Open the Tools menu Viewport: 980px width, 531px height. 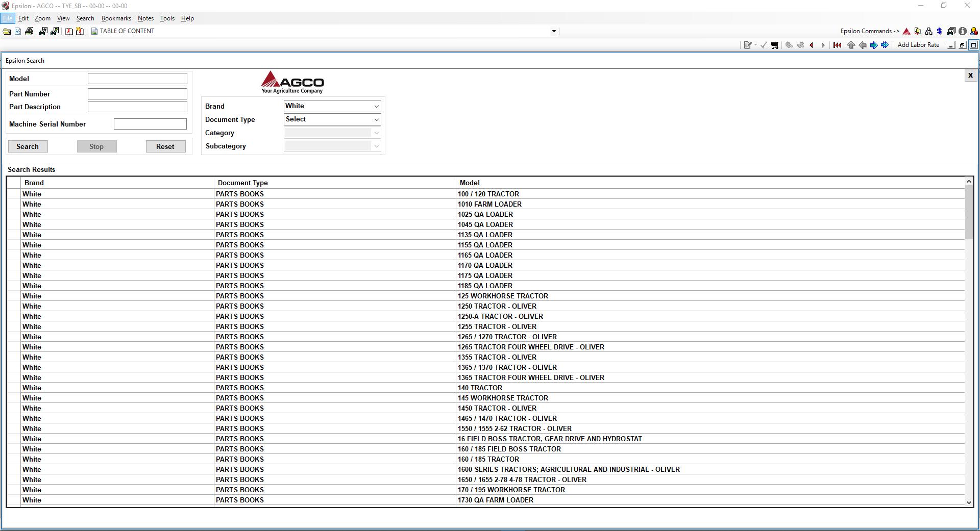pyautogui.click(x=167, y=18)
